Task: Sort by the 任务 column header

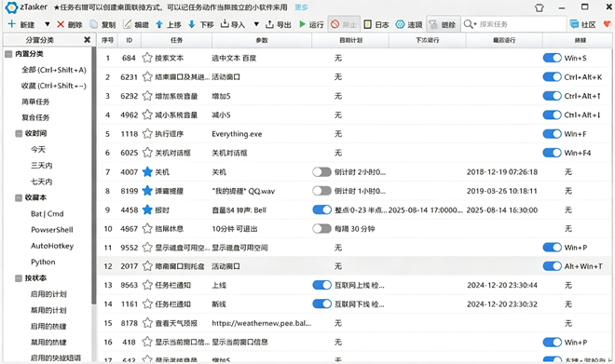Action: (x=176, y=40)
